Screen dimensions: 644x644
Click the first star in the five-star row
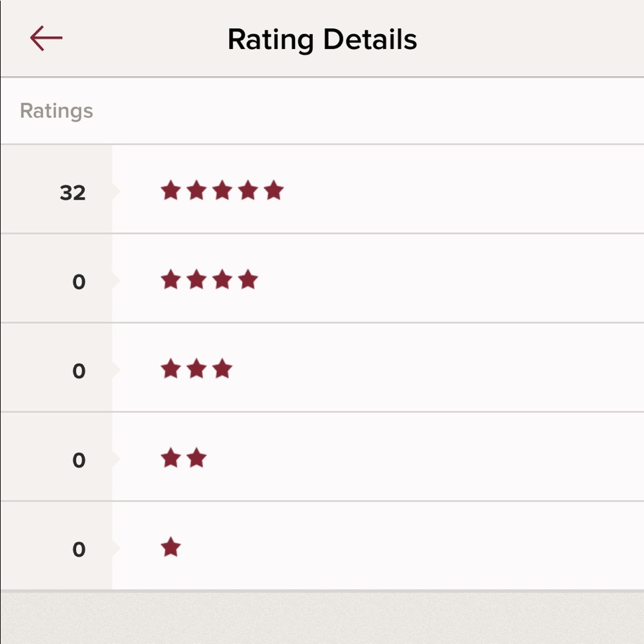(x=171, y=191)
